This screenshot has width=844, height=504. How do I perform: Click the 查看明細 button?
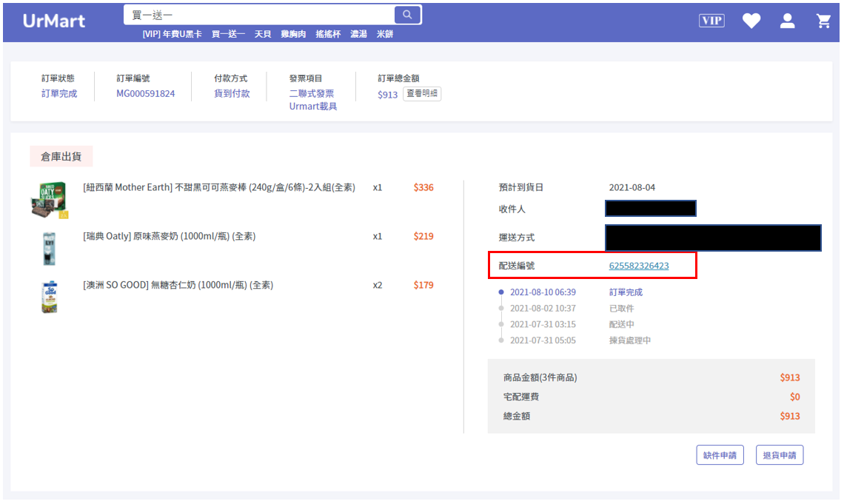pyautogui.click(x=422, y=93)
